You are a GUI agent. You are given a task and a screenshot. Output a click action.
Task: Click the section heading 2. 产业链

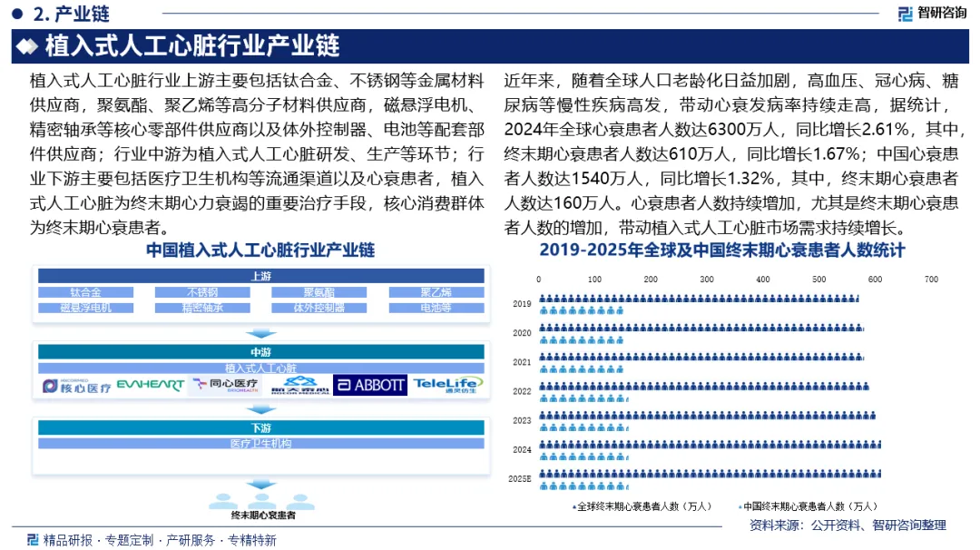[72, 13]
